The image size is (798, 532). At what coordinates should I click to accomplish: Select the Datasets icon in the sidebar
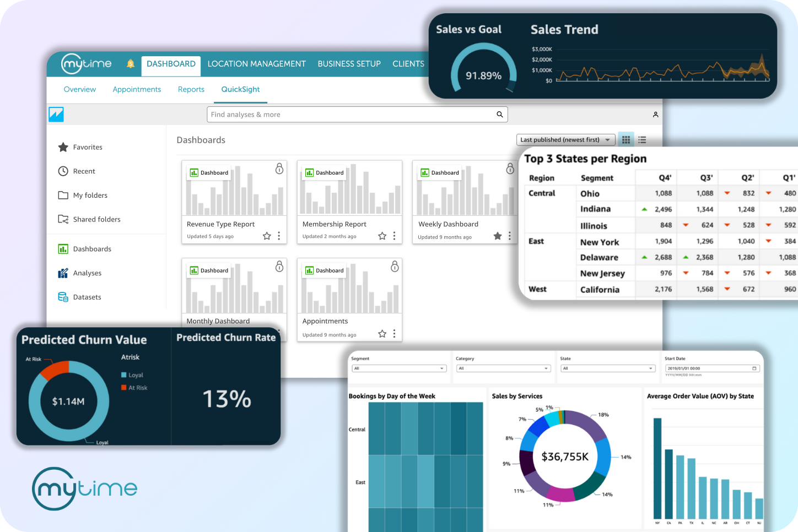coord(63,297)
